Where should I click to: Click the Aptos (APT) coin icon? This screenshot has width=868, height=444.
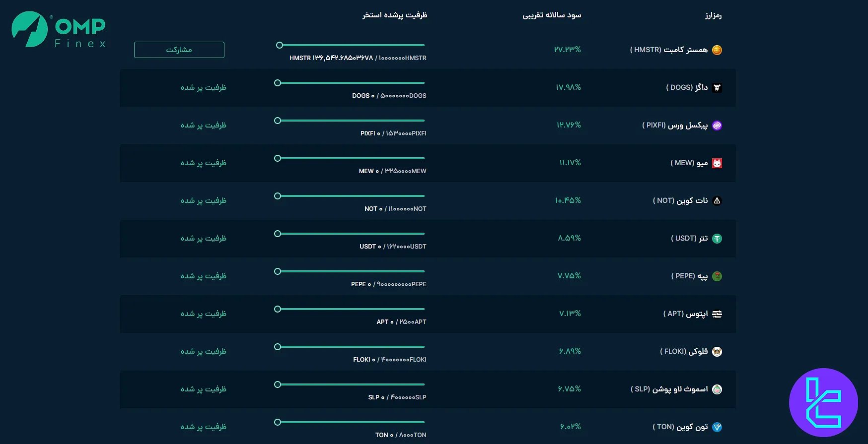click(x=717, y=314)
